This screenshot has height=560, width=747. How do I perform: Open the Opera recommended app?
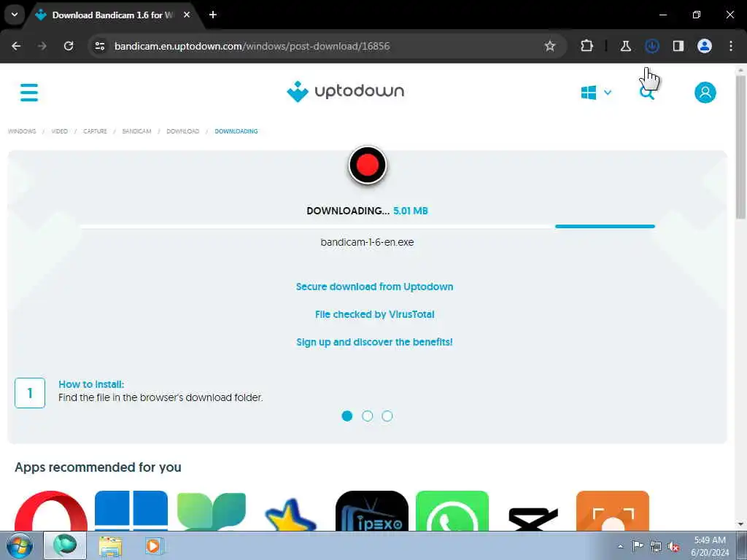coord(51,511)
